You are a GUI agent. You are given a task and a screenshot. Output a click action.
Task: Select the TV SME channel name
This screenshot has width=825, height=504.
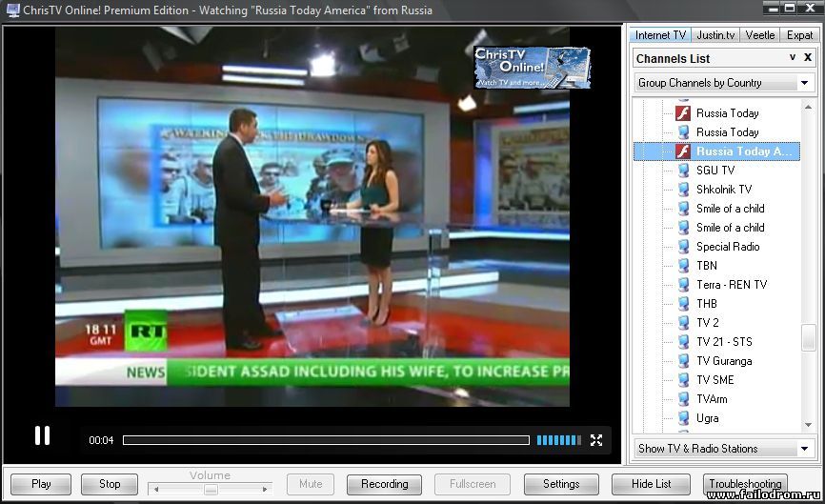(x=715, y=380)
